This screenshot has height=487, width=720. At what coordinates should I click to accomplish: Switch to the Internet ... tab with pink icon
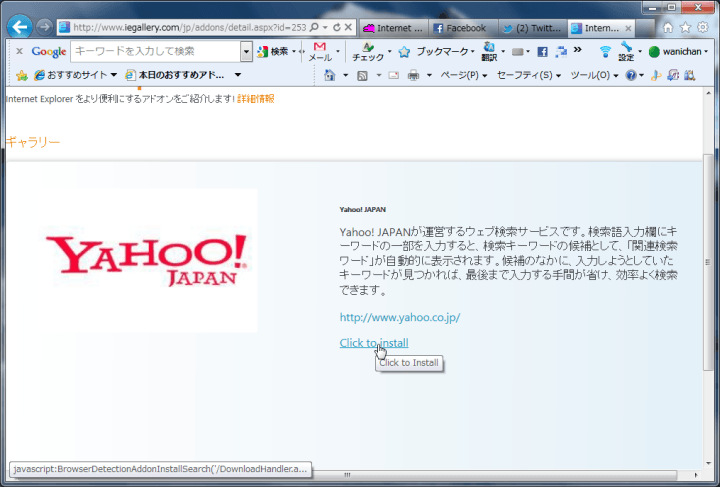point(393,28)
